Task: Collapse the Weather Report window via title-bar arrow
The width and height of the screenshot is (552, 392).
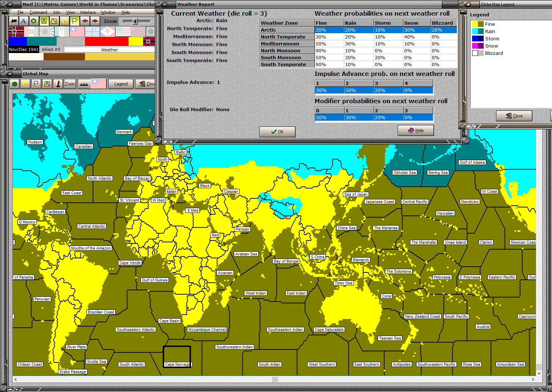Action: 164,4
